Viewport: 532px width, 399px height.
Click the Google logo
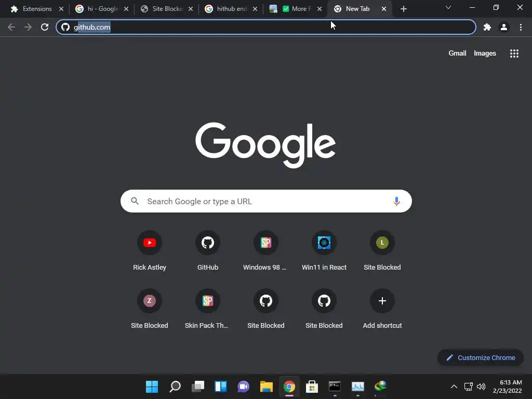tap(265, 145)
